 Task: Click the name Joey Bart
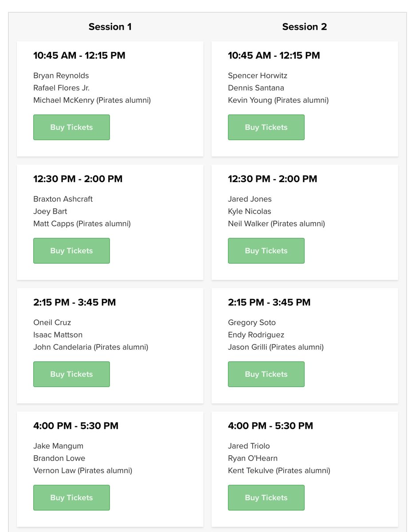50,211
